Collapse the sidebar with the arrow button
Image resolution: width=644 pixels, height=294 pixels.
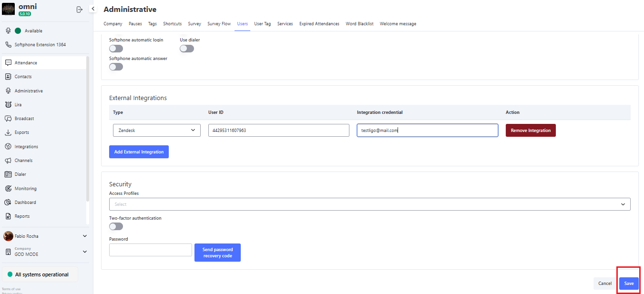[x=93, y=9]
